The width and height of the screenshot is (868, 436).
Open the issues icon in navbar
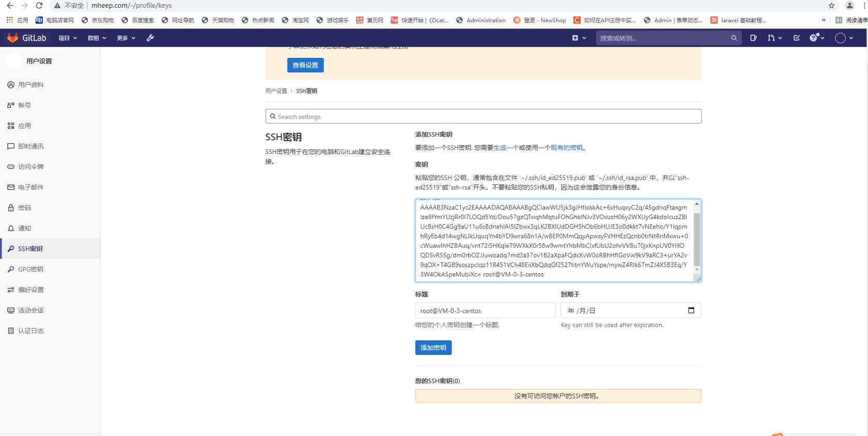click(753, 38)
